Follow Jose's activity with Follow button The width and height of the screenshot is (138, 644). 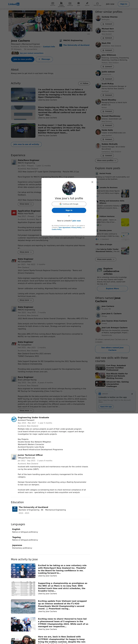tap(84, 83)
